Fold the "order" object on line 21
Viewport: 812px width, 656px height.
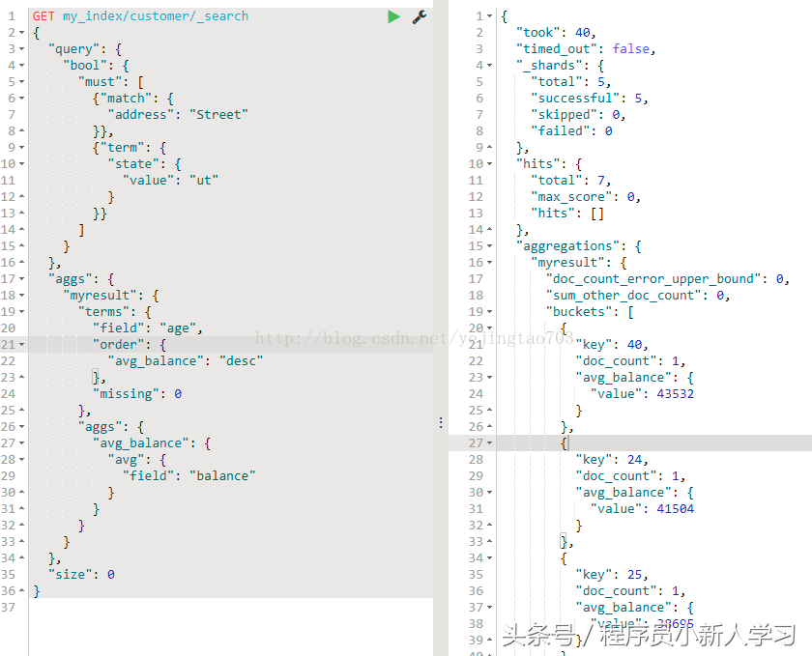pos(21,344)
